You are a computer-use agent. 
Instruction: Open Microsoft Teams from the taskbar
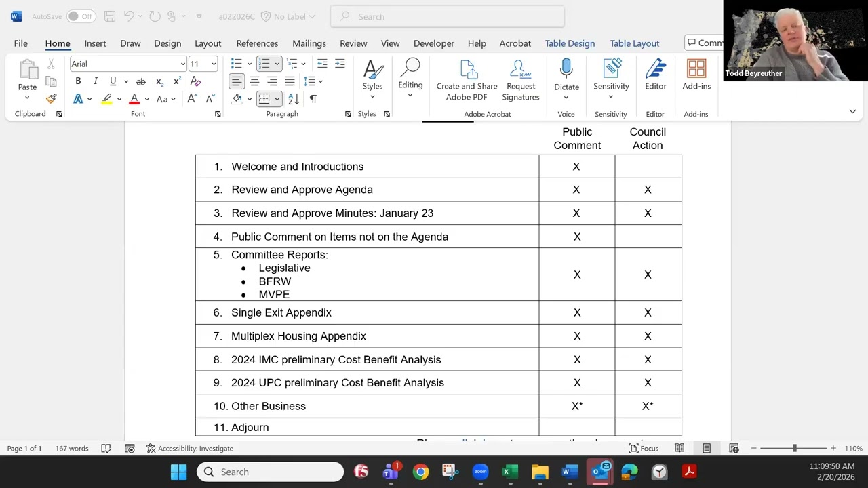pos(391,472)
